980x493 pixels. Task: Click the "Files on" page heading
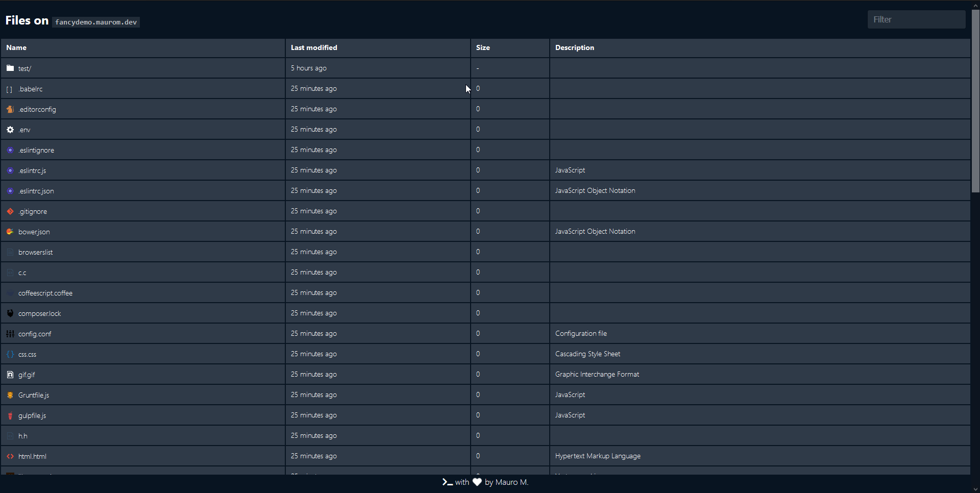tap(27, 20)
